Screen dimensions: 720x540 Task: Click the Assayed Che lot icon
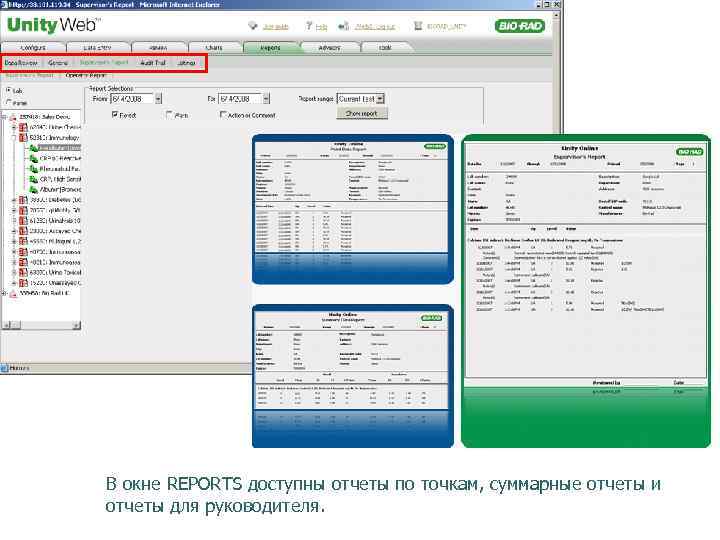pyautogui.click(x=23, y=231)
